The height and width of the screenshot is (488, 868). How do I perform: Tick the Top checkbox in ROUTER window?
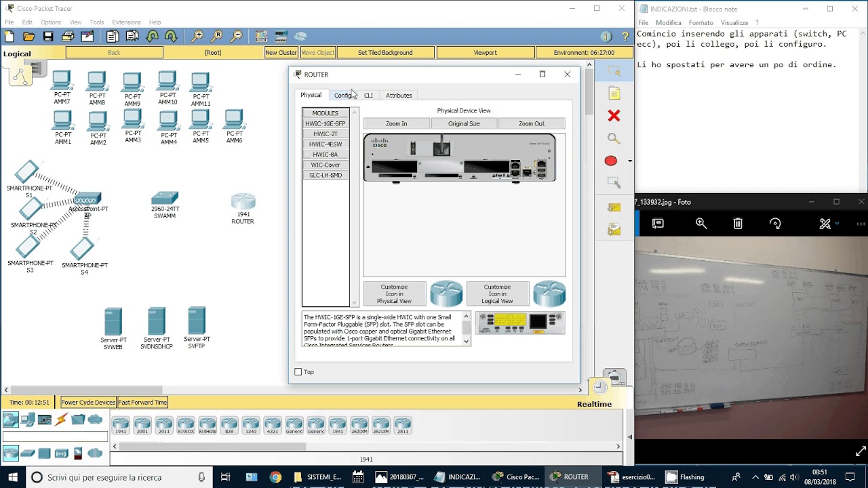[298, 372]
